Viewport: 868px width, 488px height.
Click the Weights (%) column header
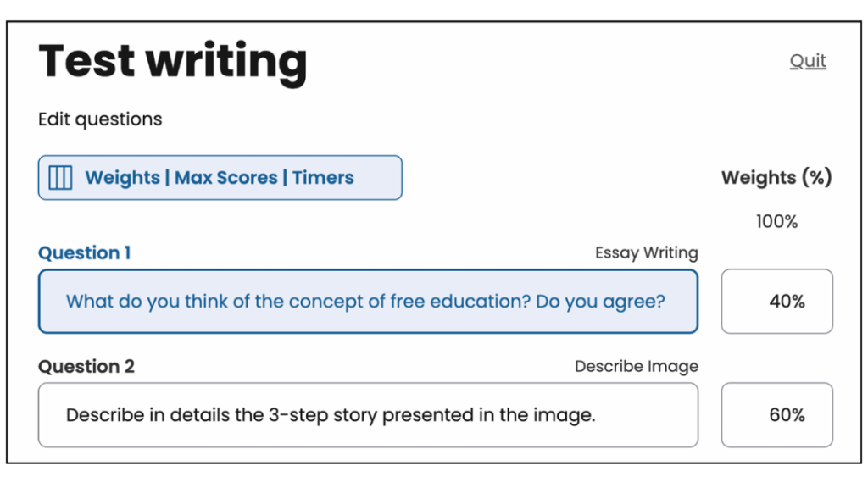[776, 178]
